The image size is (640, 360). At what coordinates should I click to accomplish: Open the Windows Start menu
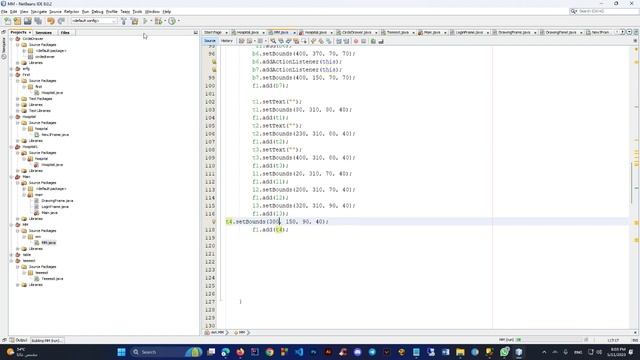point(121,352)
